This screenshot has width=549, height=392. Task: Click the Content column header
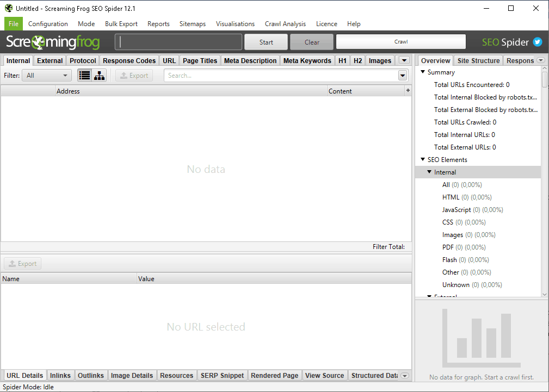tap(366, 91)
